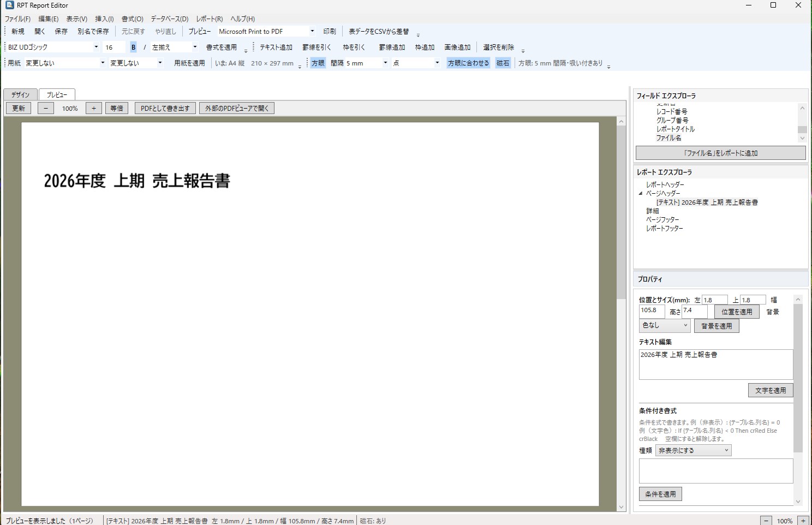Open overflow chevron after 書式を適用
812x525 pixels.
click(x=246, y=51)
